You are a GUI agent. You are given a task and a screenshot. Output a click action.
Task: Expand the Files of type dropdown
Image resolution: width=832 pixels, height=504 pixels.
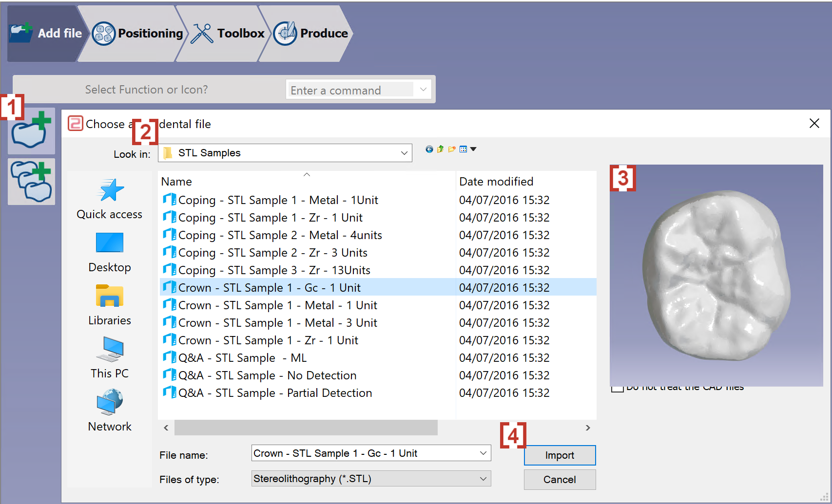[x=483, y=479]
